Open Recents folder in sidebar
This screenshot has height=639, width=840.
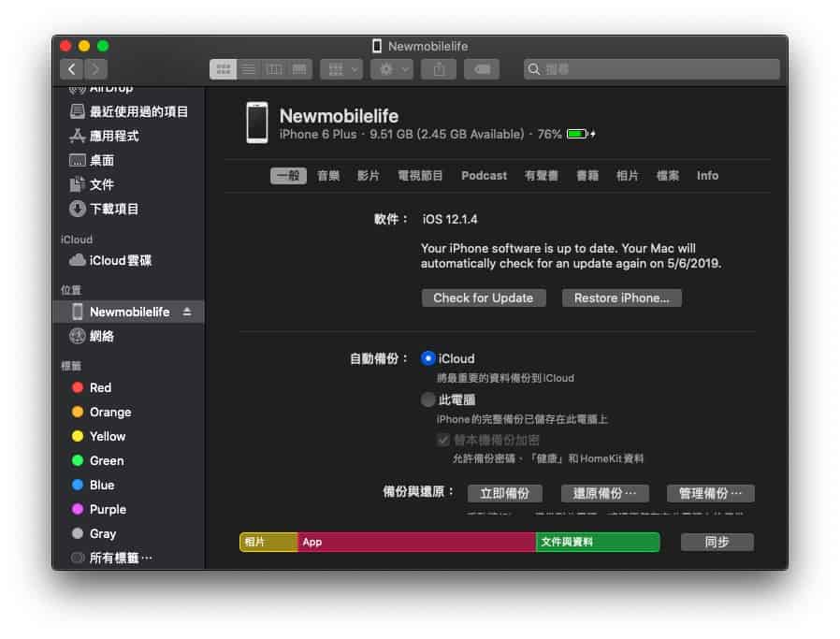pos(128,111)
